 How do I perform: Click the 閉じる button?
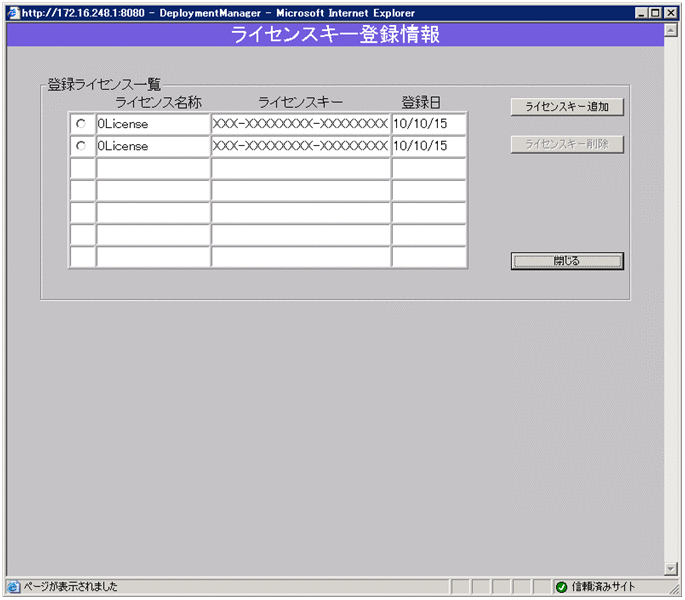567,261
